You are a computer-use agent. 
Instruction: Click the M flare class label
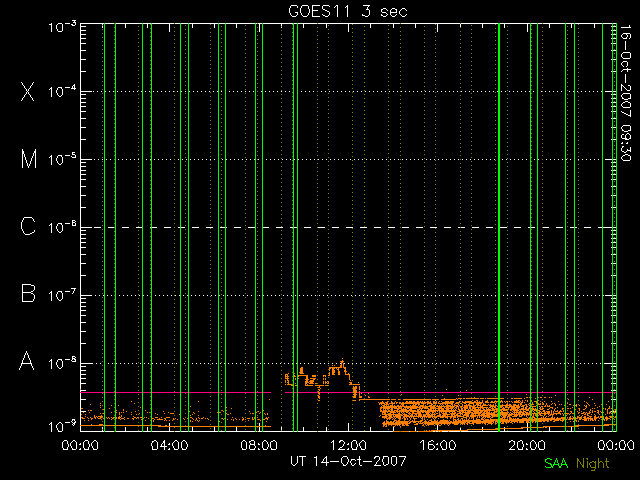[x=29, y=159]
